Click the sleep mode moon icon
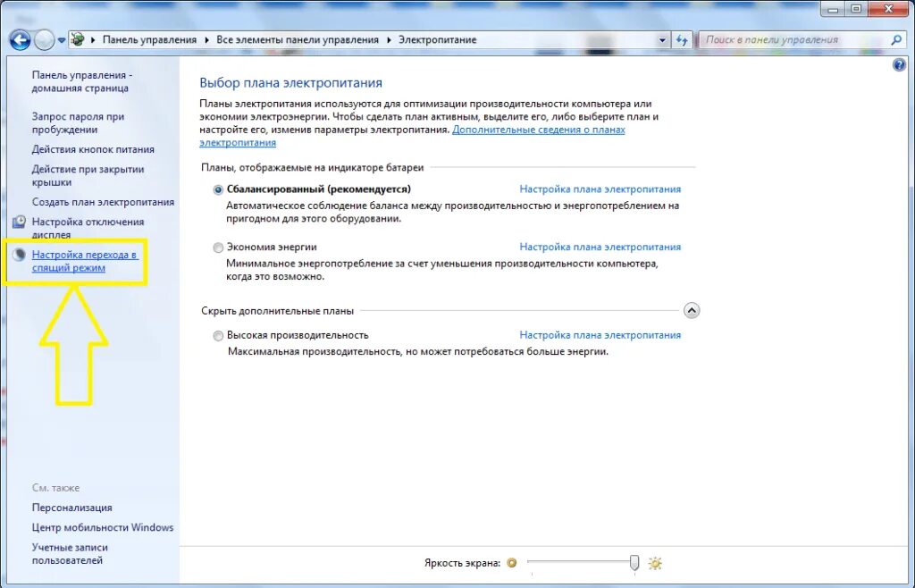The image size is (915, 588). [20, 255]
